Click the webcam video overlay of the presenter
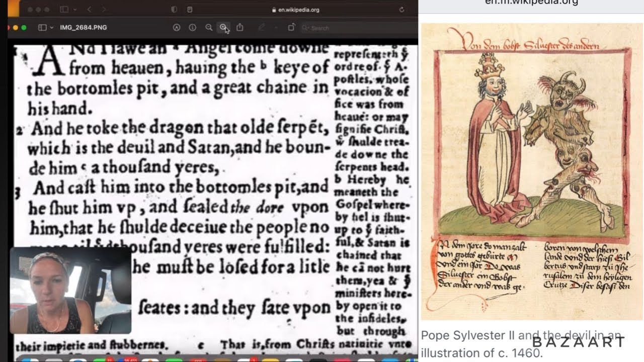644x362 pixels. 70,290
